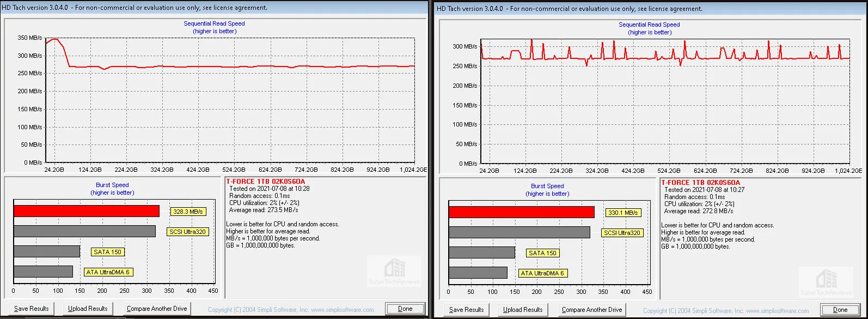Click Upload Results in the left HD Tach window

(88, 309)
